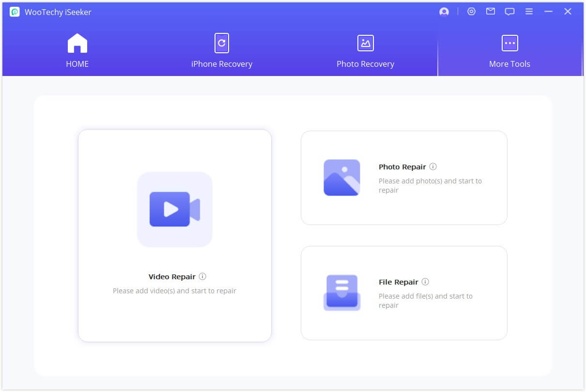The width and height of the screenshot is (586, 392).
Task: Click the hexagon settings icon in title bar
Action: (x=471, y=12)
